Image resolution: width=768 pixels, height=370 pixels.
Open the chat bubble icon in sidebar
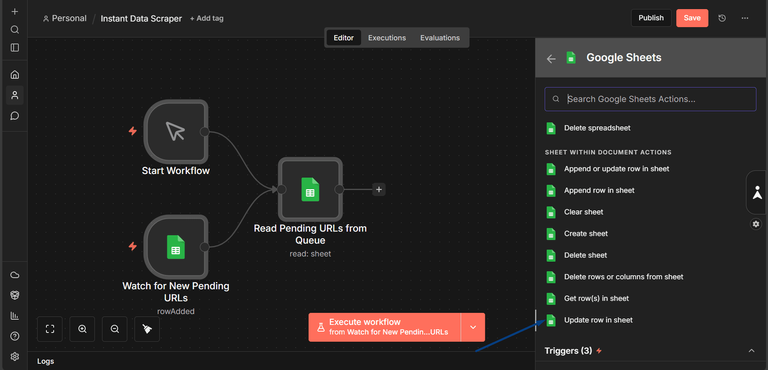point(15,116)
